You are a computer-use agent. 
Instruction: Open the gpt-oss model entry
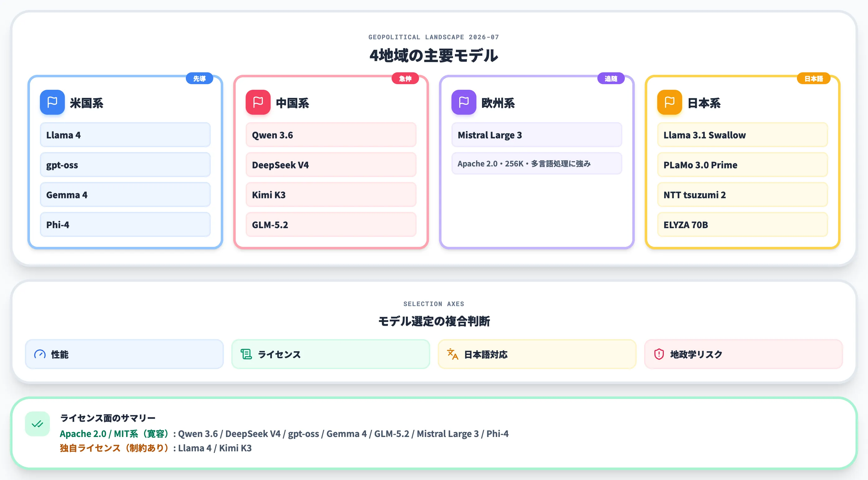coord(125,165)
